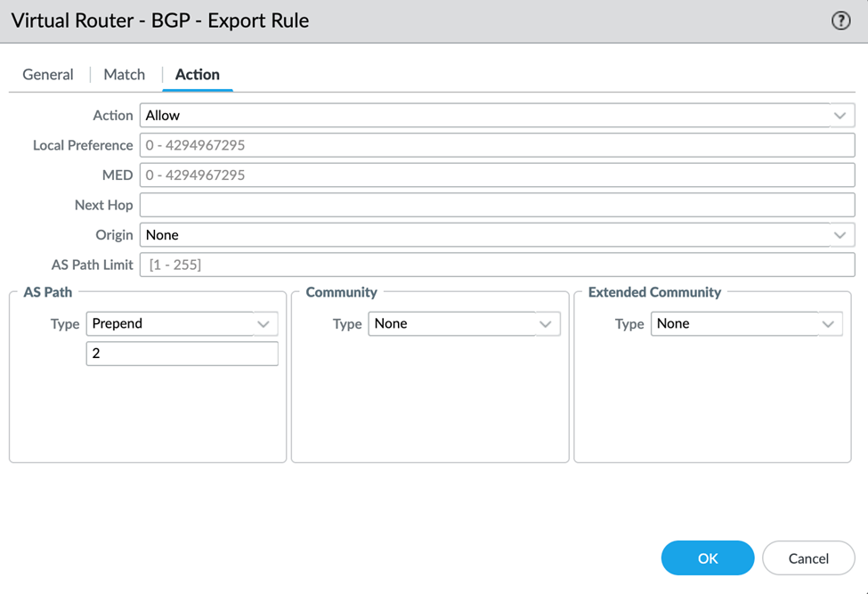This screenshot has height=594, width=868.
Task: Click the Action dropdown chevron
Action: 839,115
